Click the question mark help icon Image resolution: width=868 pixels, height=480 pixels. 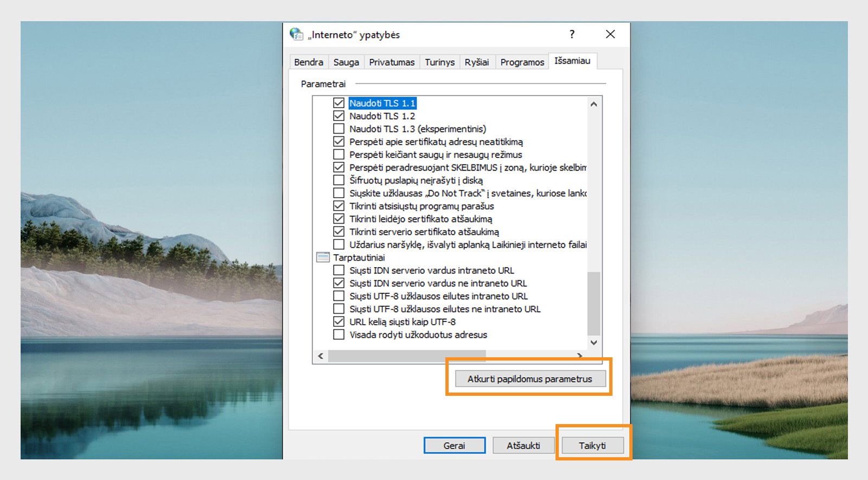coord(572,34)
